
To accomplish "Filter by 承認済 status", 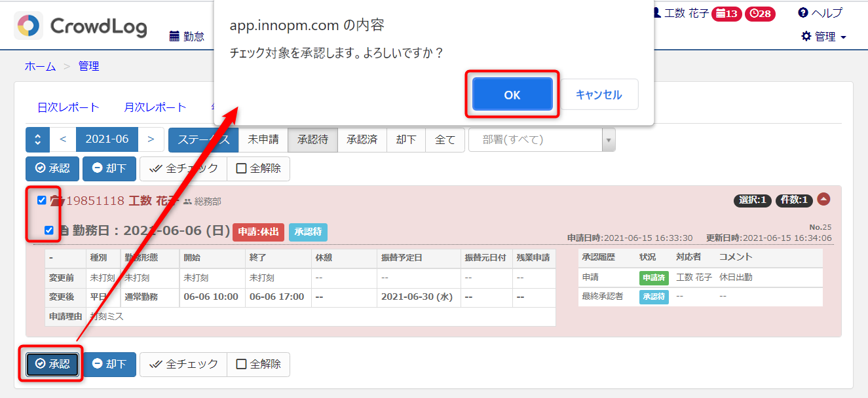I will [362, 139].
